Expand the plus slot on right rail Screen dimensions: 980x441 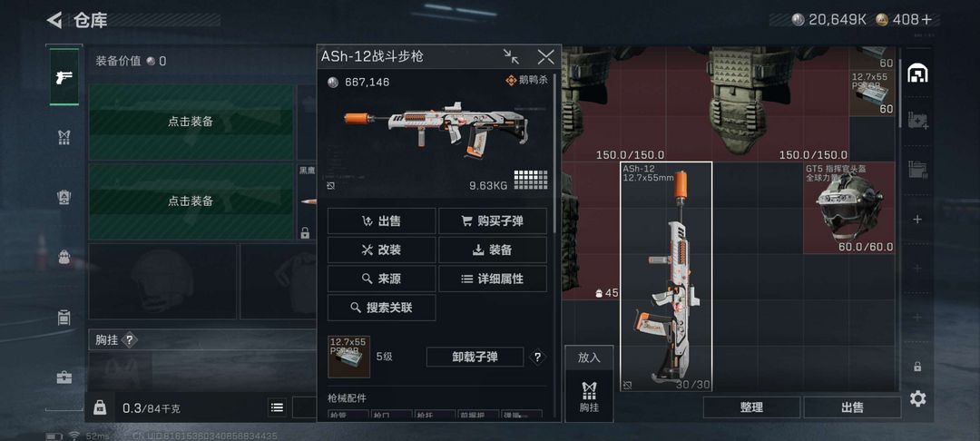click(917, 220)
